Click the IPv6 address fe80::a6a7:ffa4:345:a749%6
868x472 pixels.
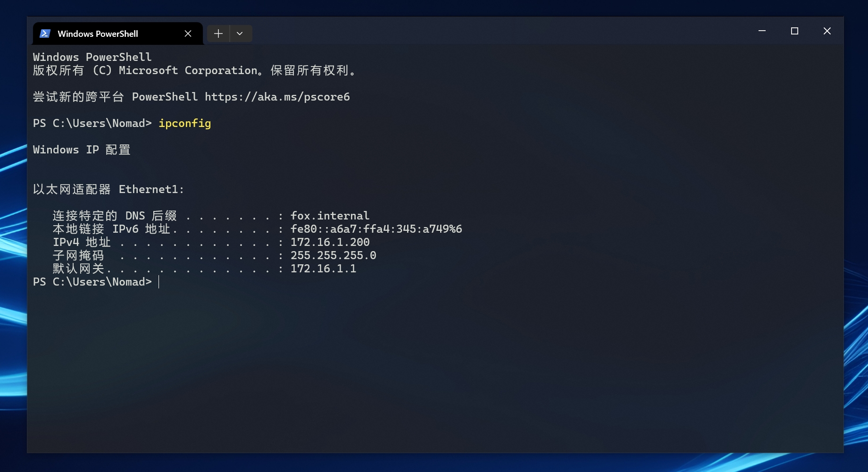point(376,229)
